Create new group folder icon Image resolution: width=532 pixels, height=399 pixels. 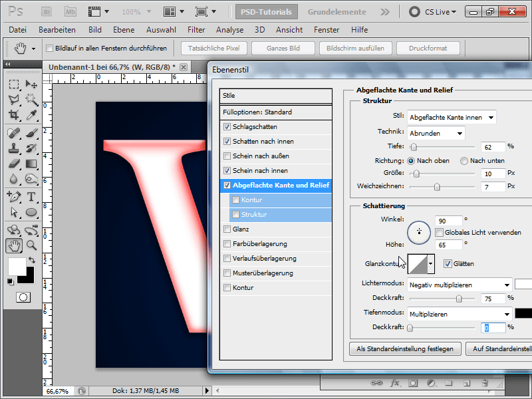(x=448, y=383)
